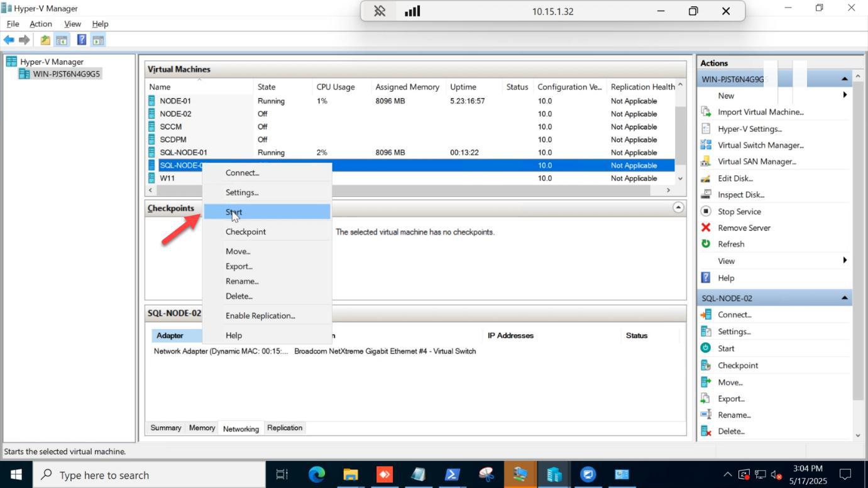The height and width of the screenshot is (488, 868).
Task: Sort virtual machines by Name column
Action: pos(199,87)
